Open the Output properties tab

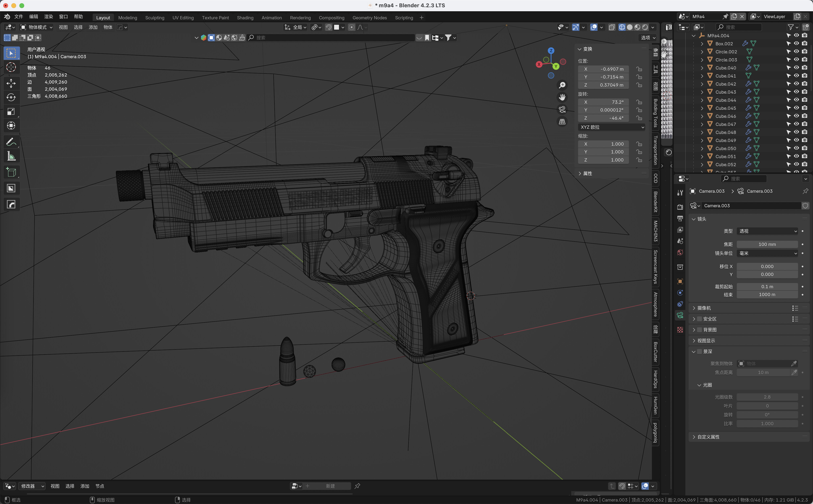coord(680,218)
